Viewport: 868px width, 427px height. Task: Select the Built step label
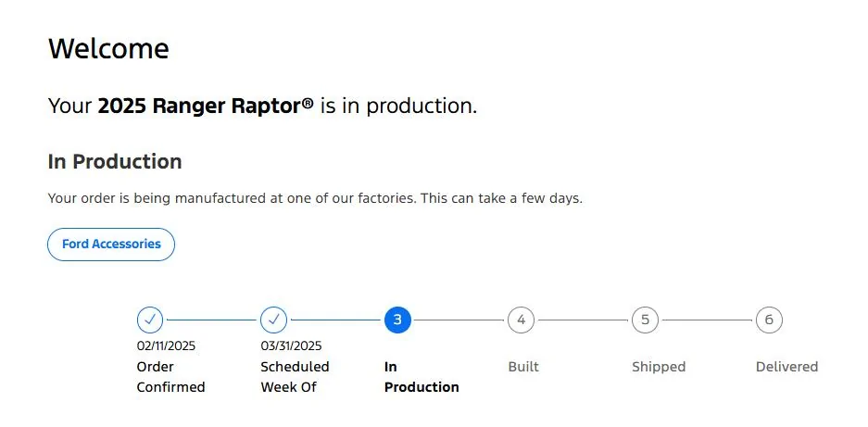point(523,367)
